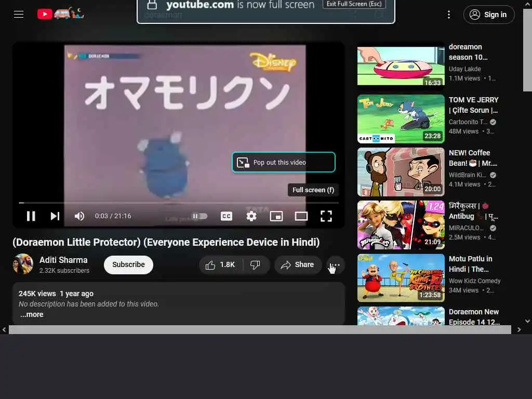Subscribe to the channel
Viewport: 532px width, 399px height.
129,264
